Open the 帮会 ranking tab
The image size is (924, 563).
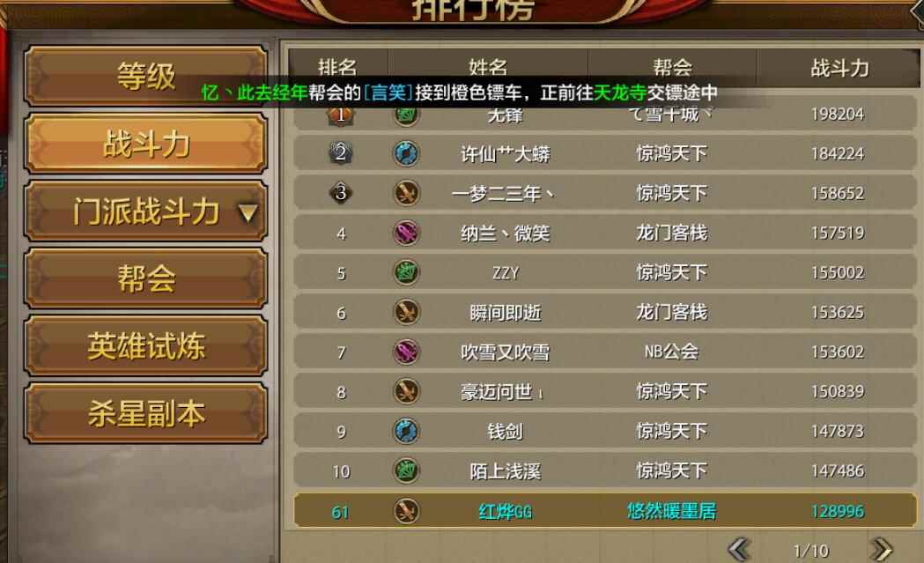(145, 278)
